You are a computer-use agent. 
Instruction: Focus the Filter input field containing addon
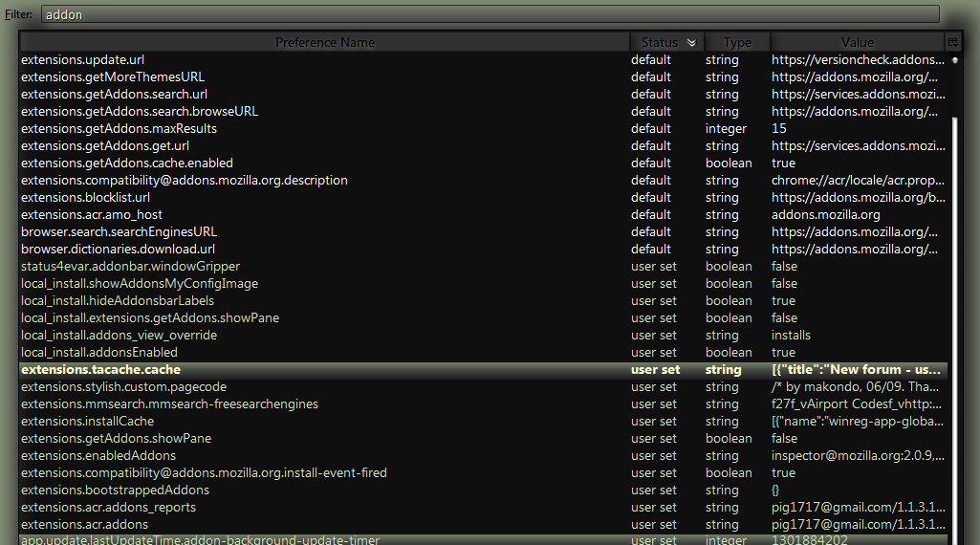(490, 14)
